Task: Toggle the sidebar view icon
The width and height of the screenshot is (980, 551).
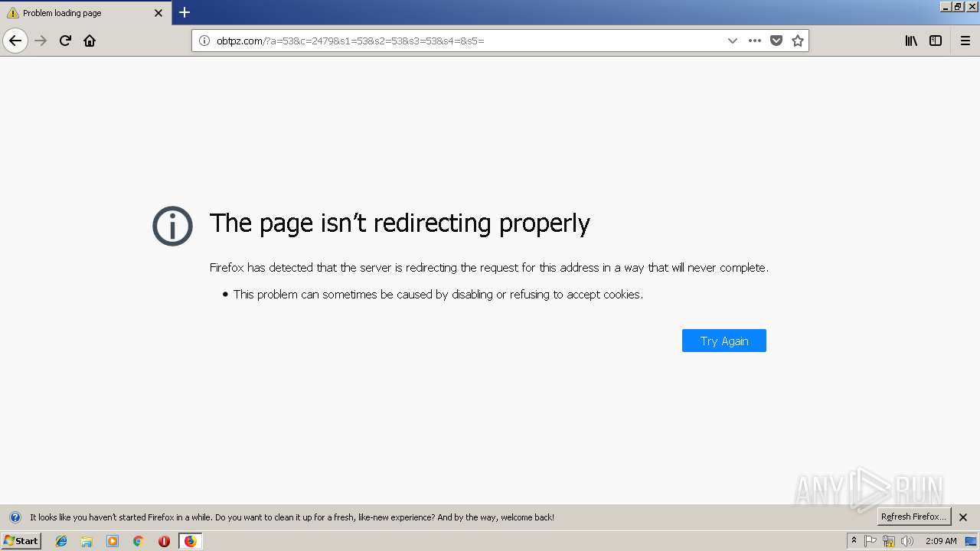Action: point(936,41)
